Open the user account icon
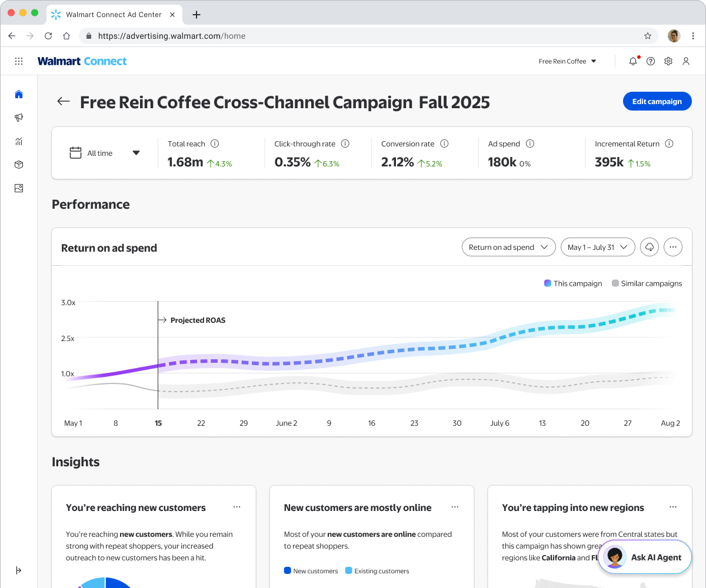Viewport: 706px width, 588px height. click(686, 61)
